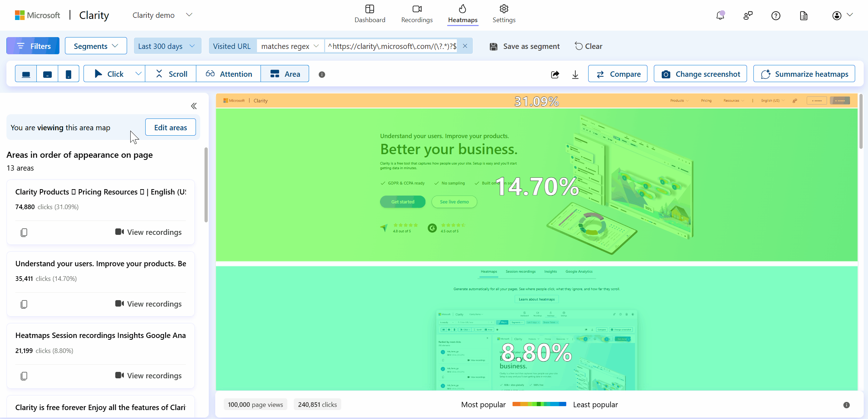This screenshot has height=419, width=868.
Task: Switch to Click heatmap view
Action: point(108,74)
